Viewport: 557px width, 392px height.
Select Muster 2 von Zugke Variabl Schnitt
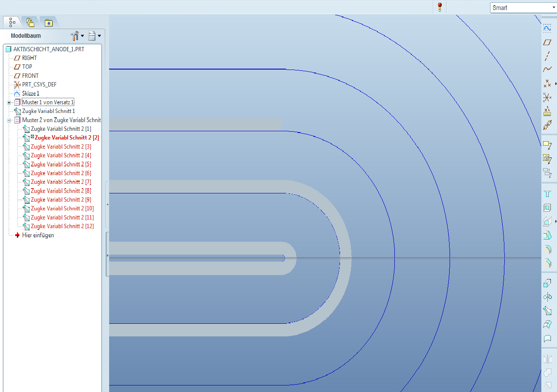pos(61,120)
